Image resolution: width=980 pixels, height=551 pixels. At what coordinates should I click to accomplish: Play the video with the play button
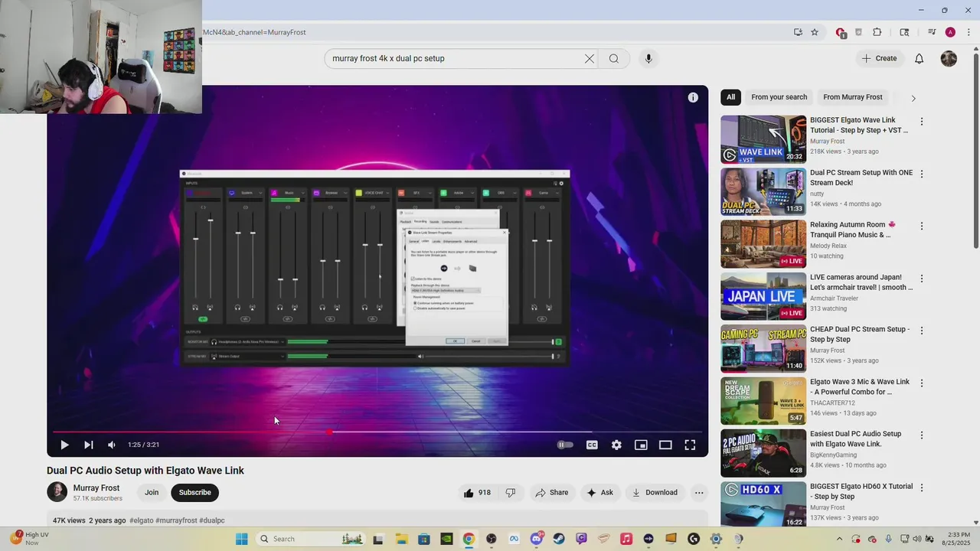click(64, 445)
